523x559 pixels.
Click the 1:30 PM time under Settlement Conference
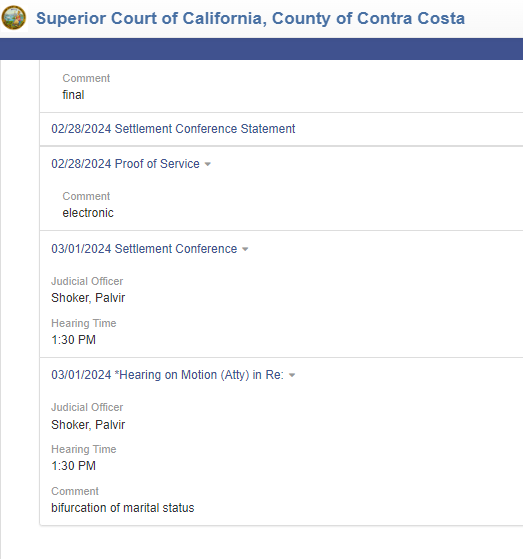pos(73,340)
